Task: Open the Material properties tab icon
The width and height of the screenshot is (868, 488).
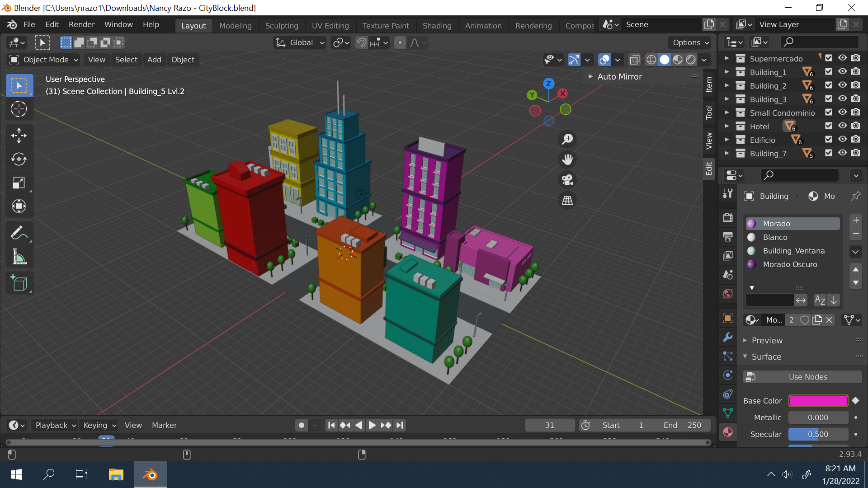Action: click(x=728, y=432)
